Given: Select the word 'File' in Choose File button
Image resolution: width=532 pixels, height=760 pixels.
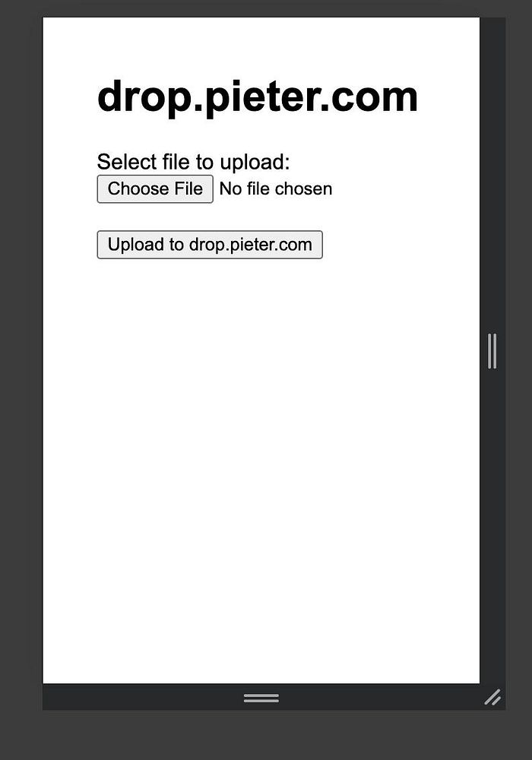Looking at the screenshot, I should 188,189.
